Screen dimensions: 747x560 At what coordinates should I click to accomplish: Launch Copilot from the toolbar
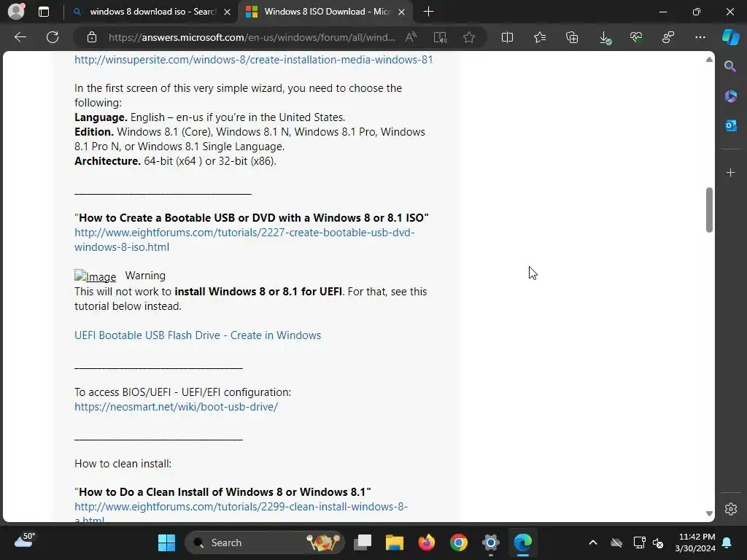(730, 37)
